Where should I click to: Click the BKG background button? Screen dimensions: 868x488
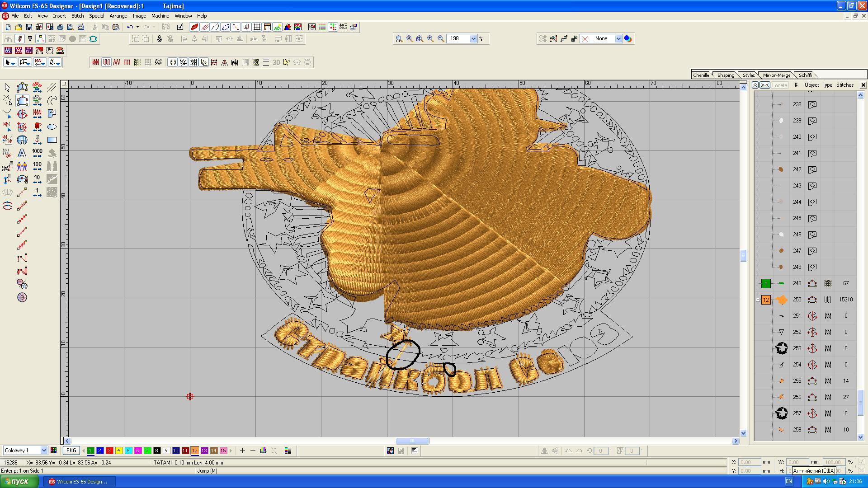click(71, 450)
